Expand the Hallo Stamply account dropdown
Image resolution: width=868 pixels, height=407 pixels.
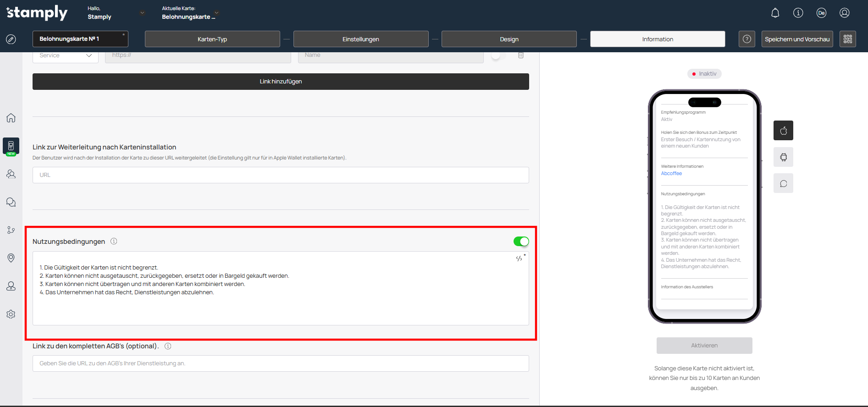click(142, 13)
